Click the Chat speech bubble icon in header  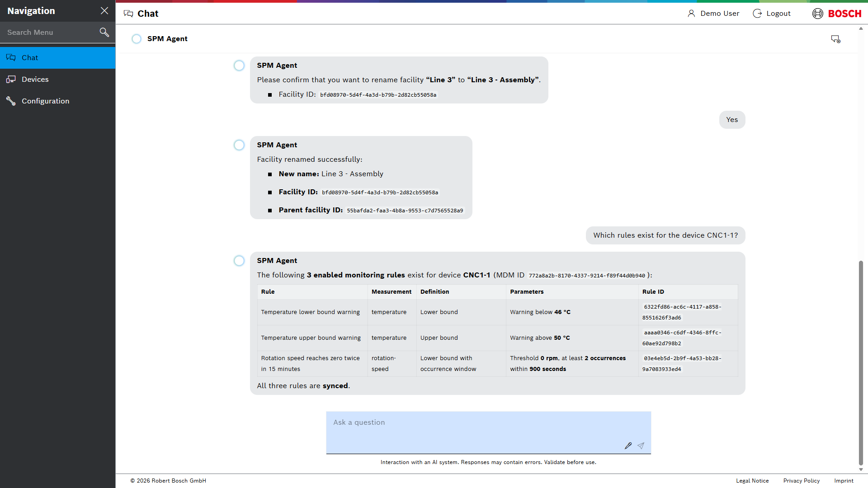[x=128, y=14]
